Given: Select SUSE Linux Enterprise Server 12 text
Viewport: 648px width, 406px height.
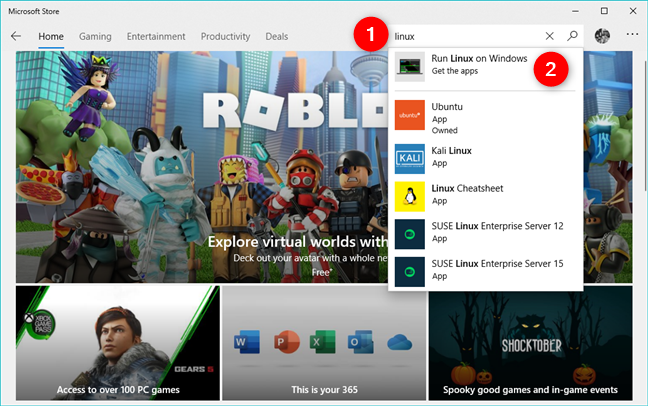Looking at the screenshot, I should (497, 226).
